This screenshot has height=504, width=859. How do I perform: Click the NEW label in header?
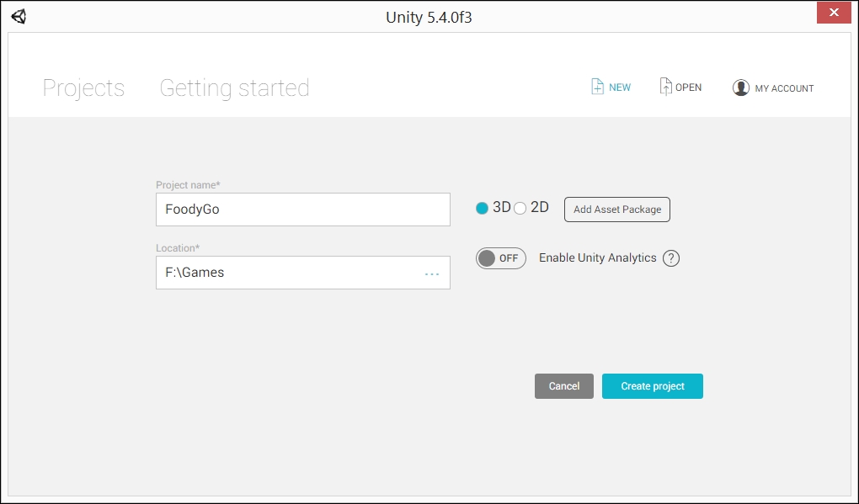(x=620, y=88)
